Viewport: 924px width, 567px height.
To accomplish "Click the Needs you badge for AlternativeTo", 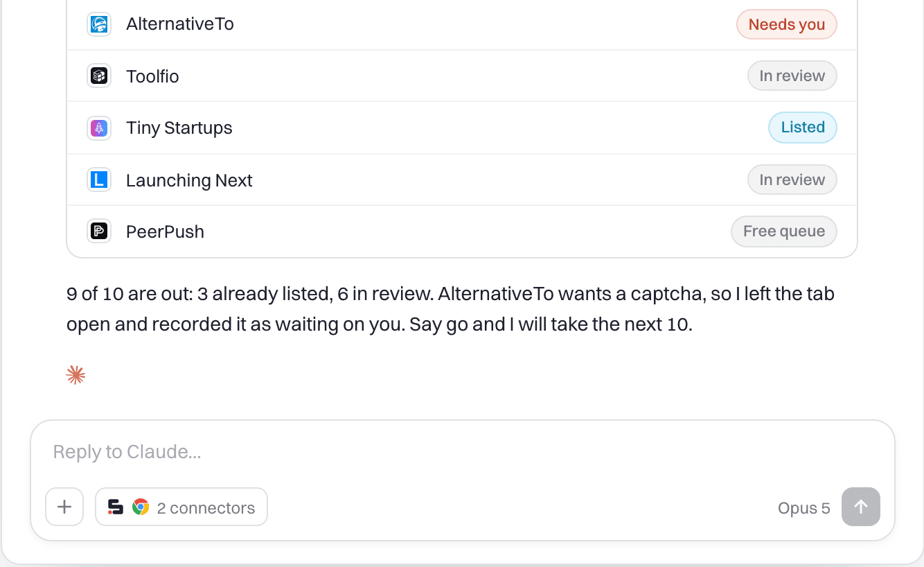I will pyautogui.click(x=787, y=24).
